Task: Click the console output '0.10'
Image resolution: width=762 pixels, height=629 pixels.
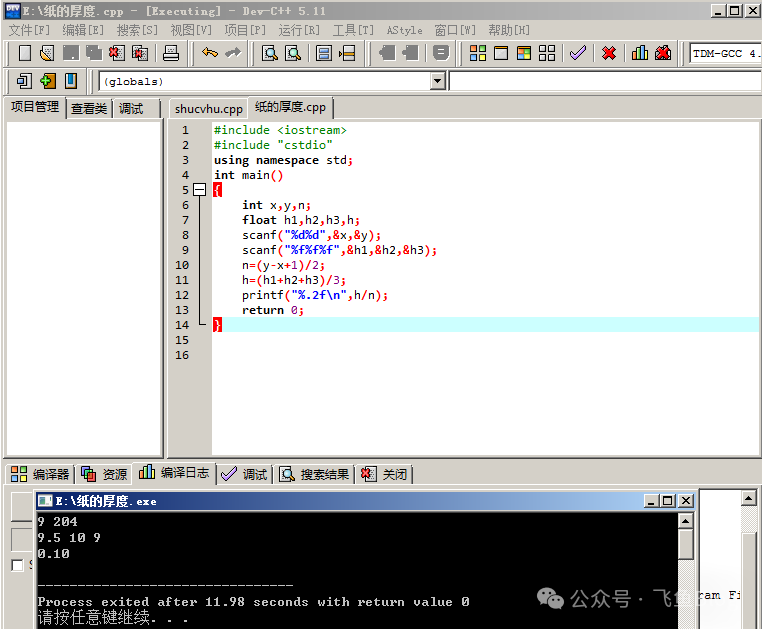Action: [53, 554]
